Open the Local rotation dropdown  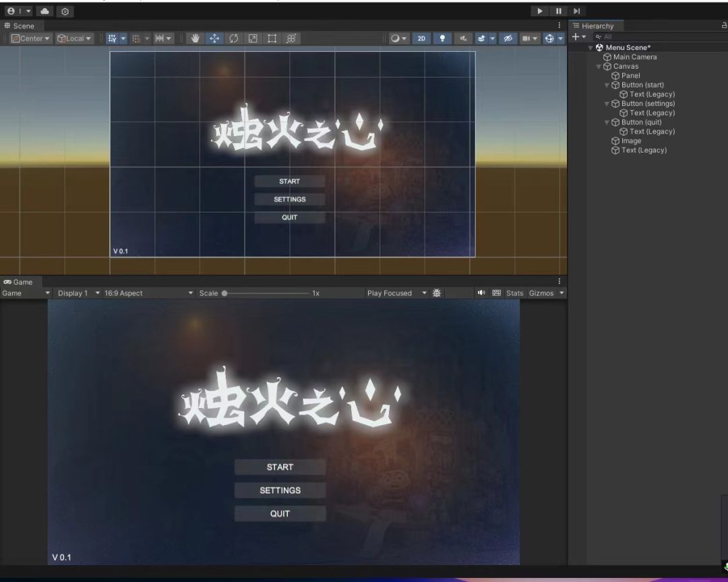[x=74, y=38]
